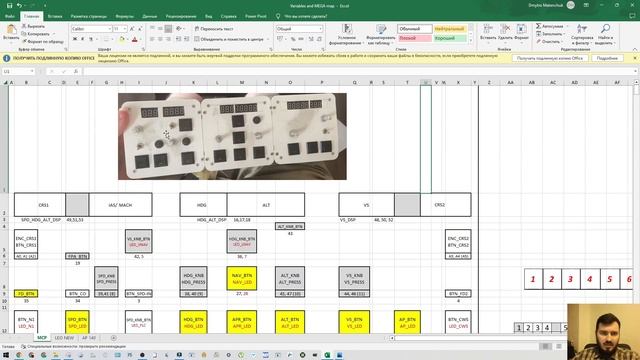Click the insert function fx icon

pos(76,71)
